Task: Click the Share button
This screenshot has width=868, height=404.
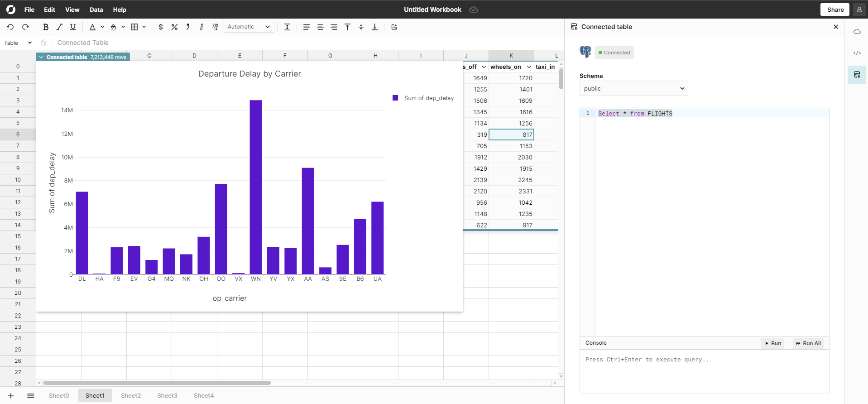Action: pos(835,10)
